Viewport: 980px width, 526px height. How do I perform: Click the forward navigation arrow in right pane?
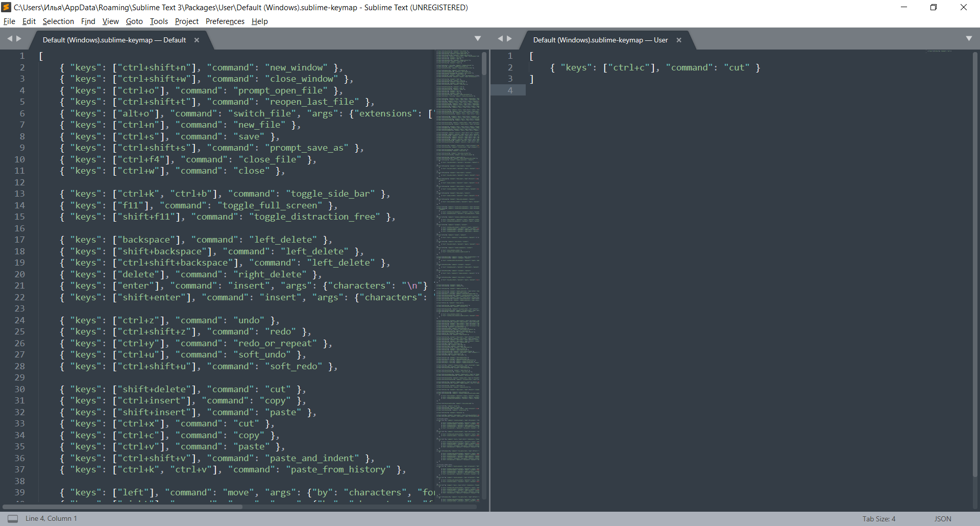pos(509,38)
